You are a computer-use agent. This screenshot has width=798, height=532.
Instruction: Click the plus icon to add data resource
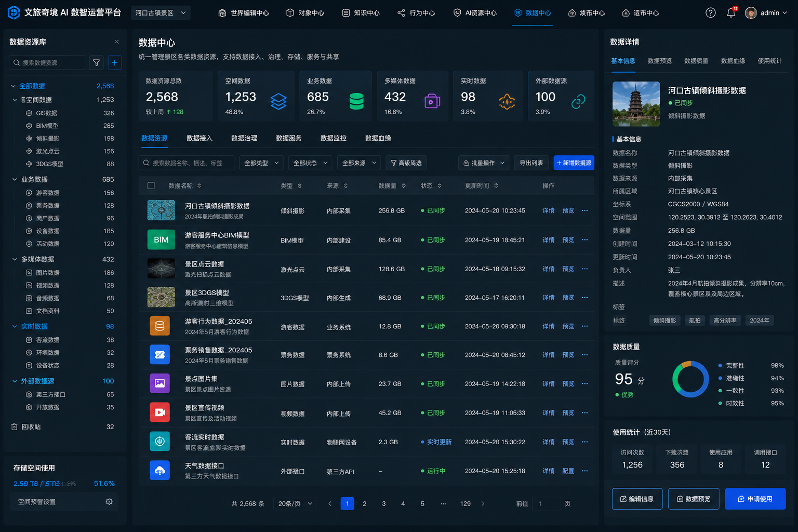pyautogui.click(x=115, y=62)
